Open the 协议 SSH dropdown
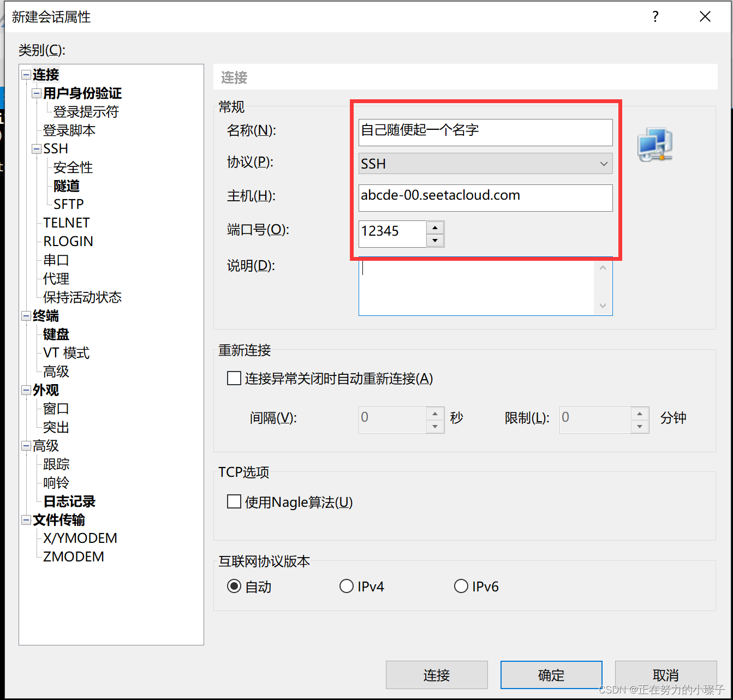Viewport: 733px width, 700px height. (485, 164)
